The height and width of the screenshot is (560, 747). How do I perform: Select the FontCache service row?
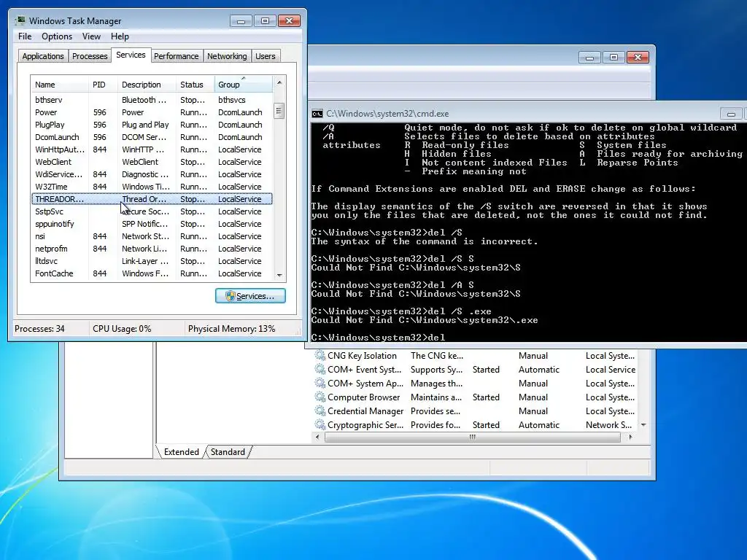click(x=152, y=273)
